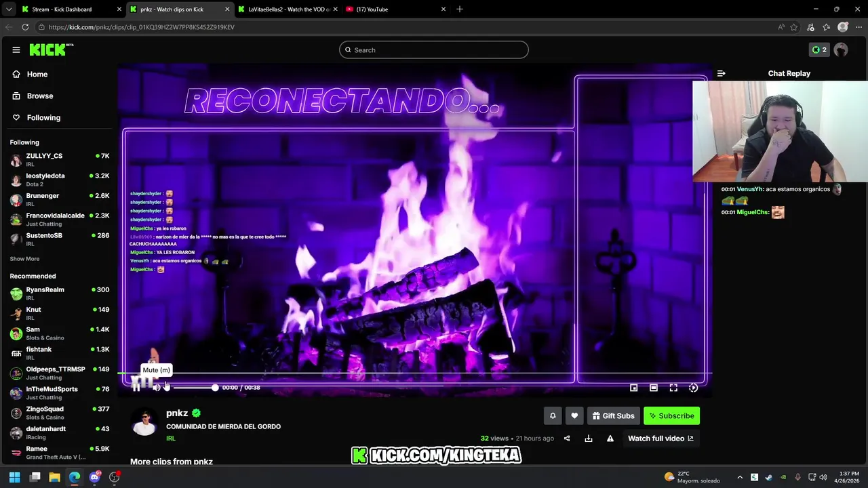Open leostyledota channel
Viewport: 868px width, 488px height.
(x=59, y=180)
